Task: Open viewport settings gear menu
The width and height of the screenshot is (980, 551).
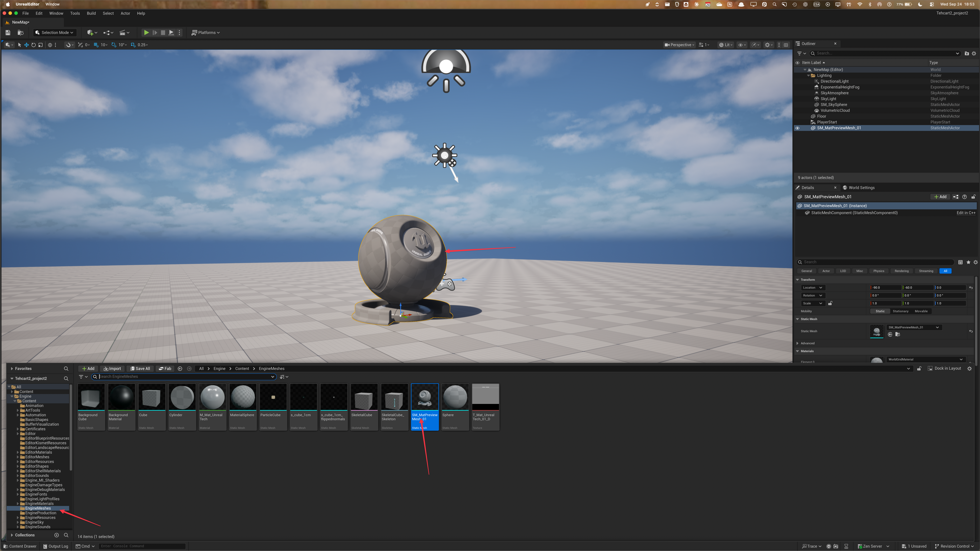Action: pyautogui.click(x=769, y=45)
